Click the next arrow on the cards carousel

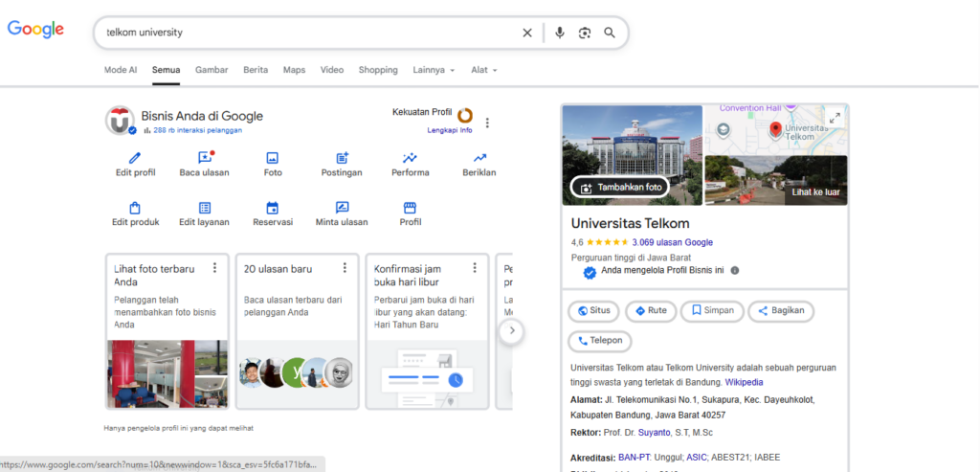pyautogui.click(x=512, y=330)
